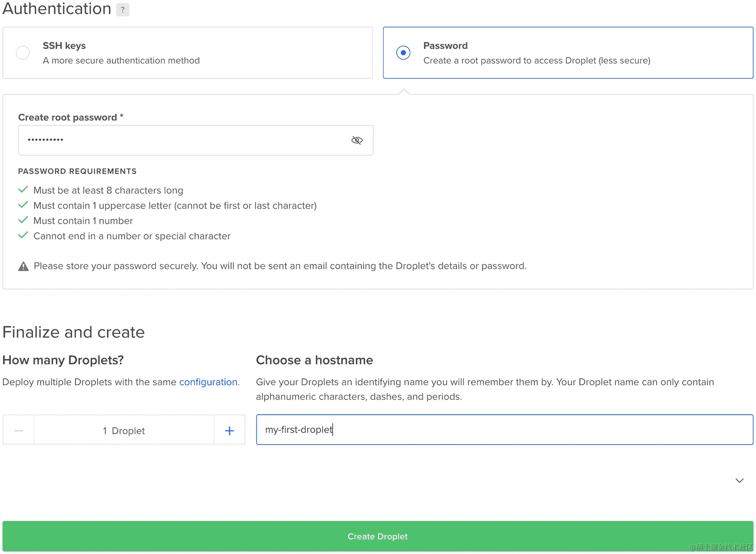Click the warning triangle icon

pos(23,266)
